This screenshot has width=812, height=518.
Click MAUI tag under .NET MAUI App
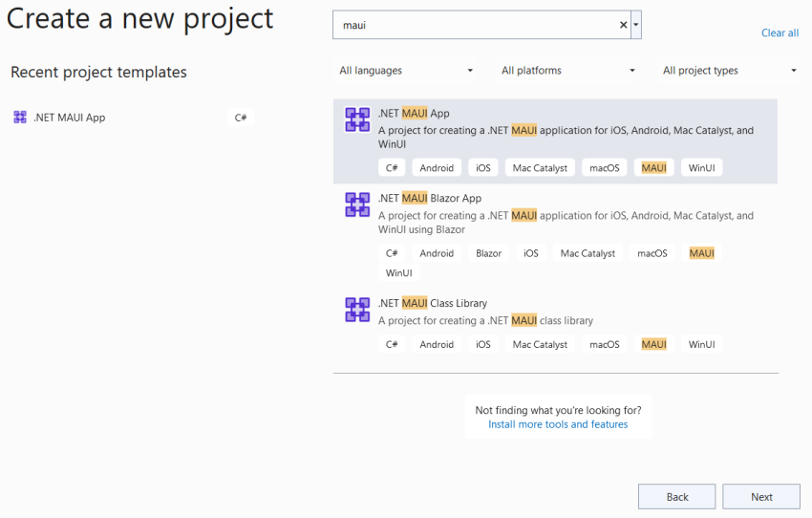654,168
